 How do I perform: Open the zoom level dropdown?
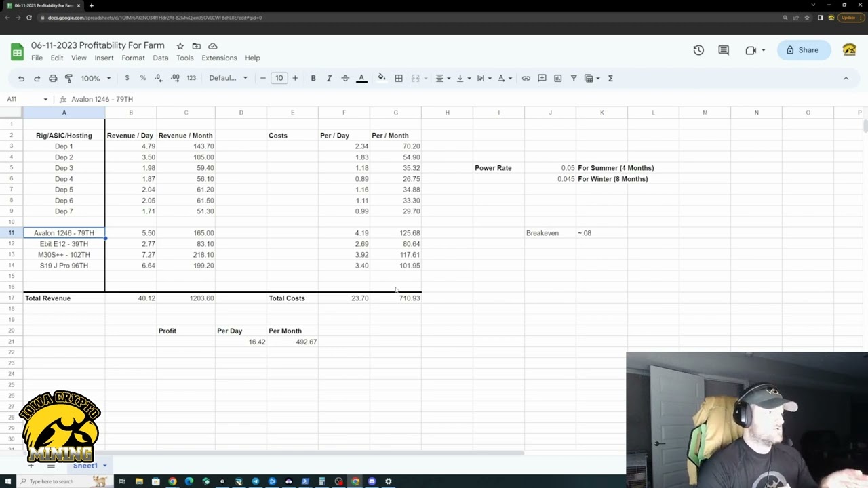point(96,79)
